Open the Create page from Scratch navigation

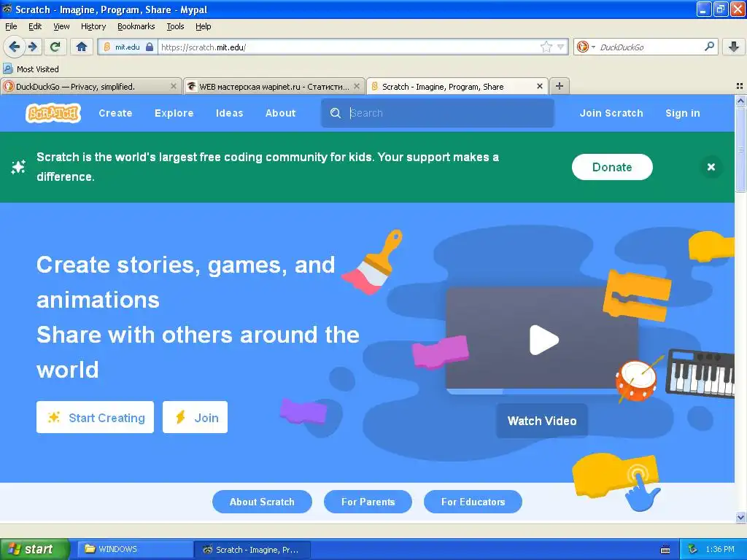(x=115, y=113)
